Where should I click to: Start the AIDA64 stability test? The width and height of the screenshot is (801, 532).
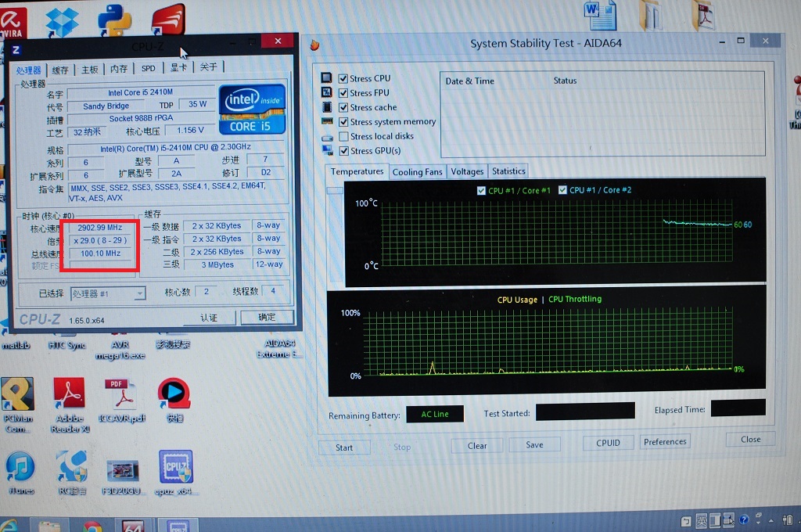(x=344, y=448)
